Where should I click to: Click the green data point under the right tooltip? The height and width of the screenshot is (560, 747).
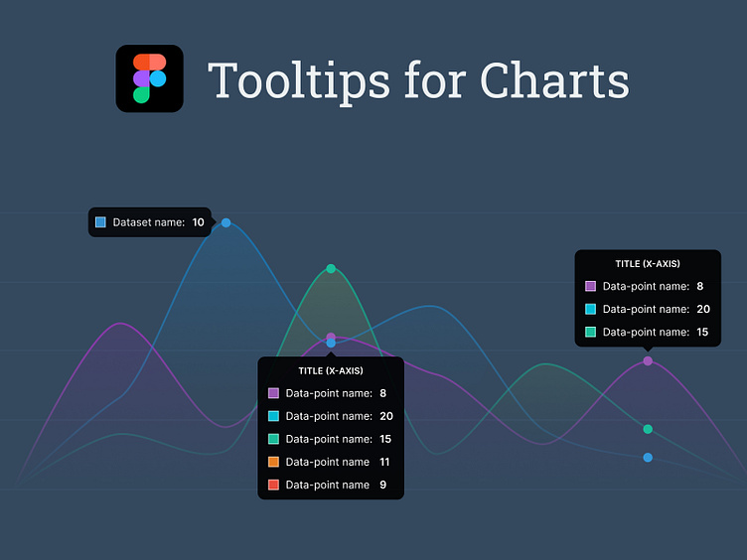[648, 429]
